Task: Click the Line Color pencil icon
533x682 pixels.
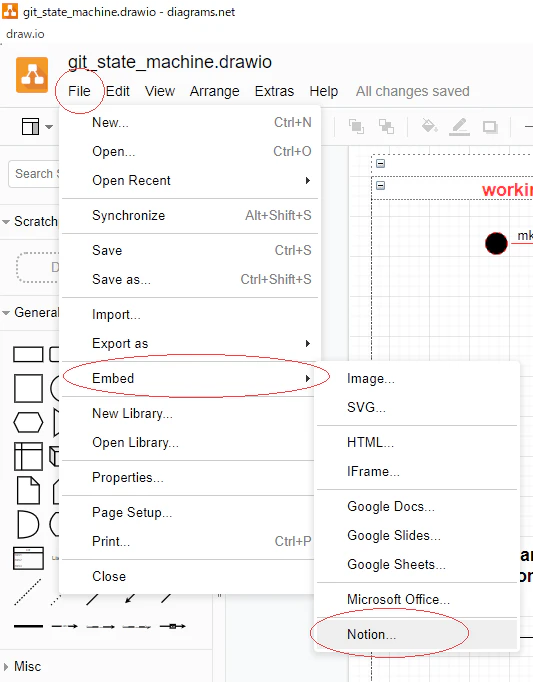Action: tap(459, 127)
